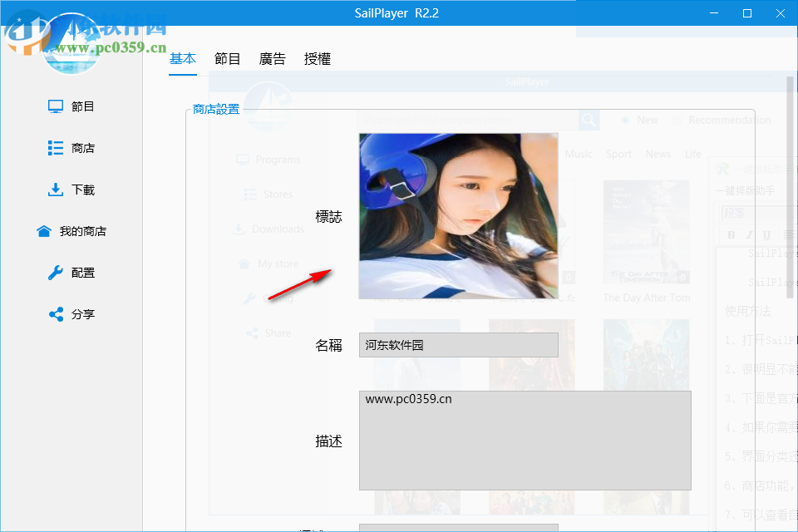Screen dimensions: 798x532
Task: Click the Bold (B) formatting icon
Action: (x=731, y=235)
